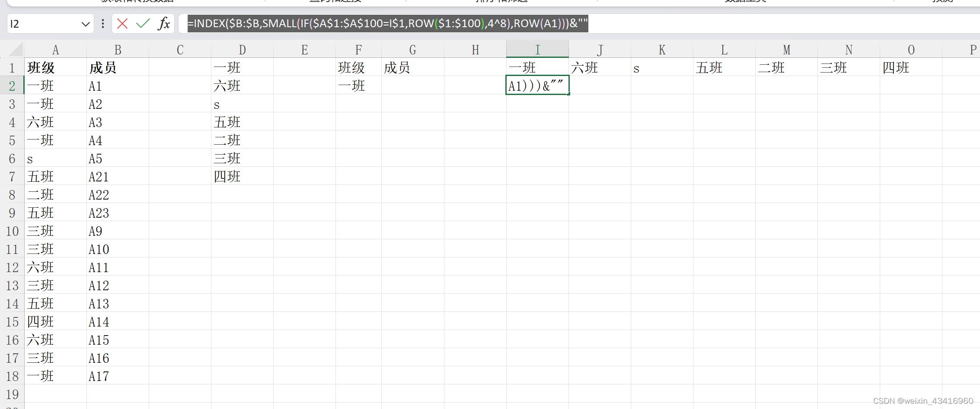Image resolution: width=980 pixels, height=409 pixels.
Task: Click cell B9 containing A23
Action: [118, 212]
